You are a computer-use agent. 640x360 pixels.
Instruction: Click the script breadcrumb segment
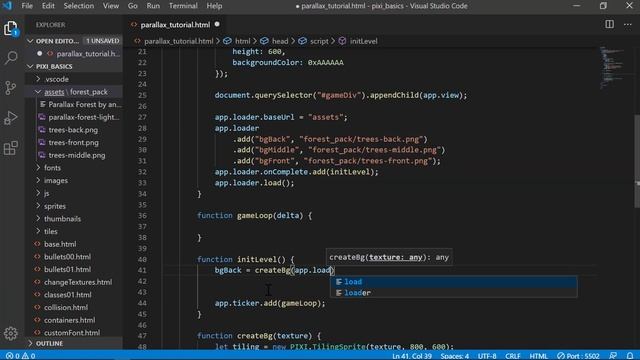[319, 41]
